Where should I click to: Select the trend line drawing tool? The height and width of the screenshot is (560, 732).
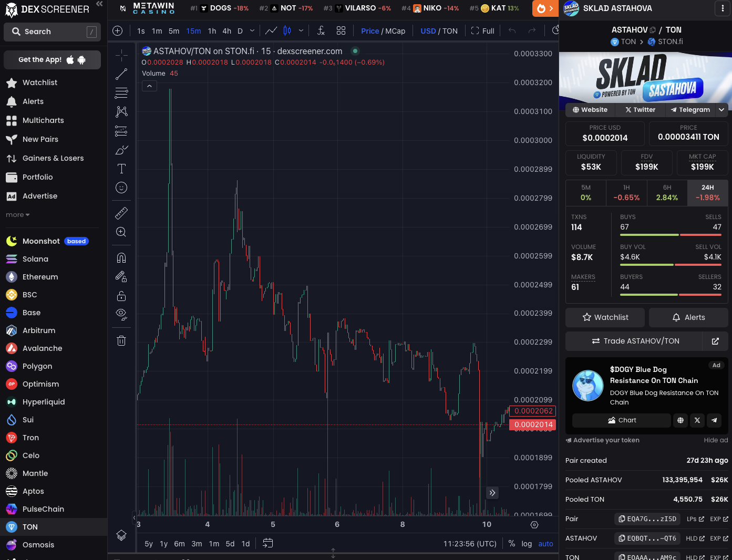point(121,74)
